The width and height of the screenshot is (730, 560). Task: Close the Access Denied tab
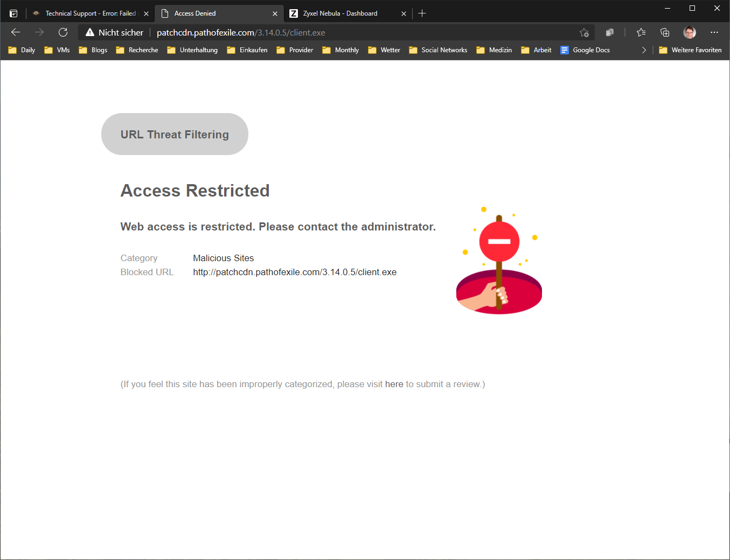point(275,13)
